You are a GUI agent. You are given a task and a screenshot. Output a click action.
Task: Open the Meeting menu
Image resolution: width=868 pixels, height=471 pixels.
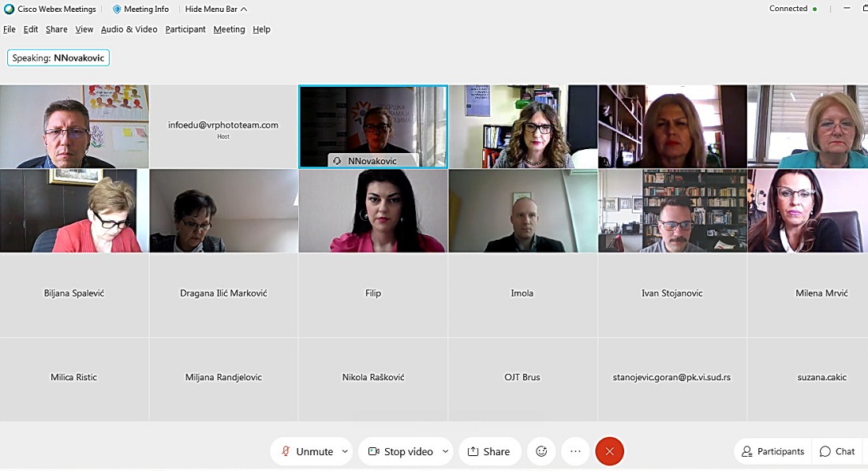(x=229, y=29)
